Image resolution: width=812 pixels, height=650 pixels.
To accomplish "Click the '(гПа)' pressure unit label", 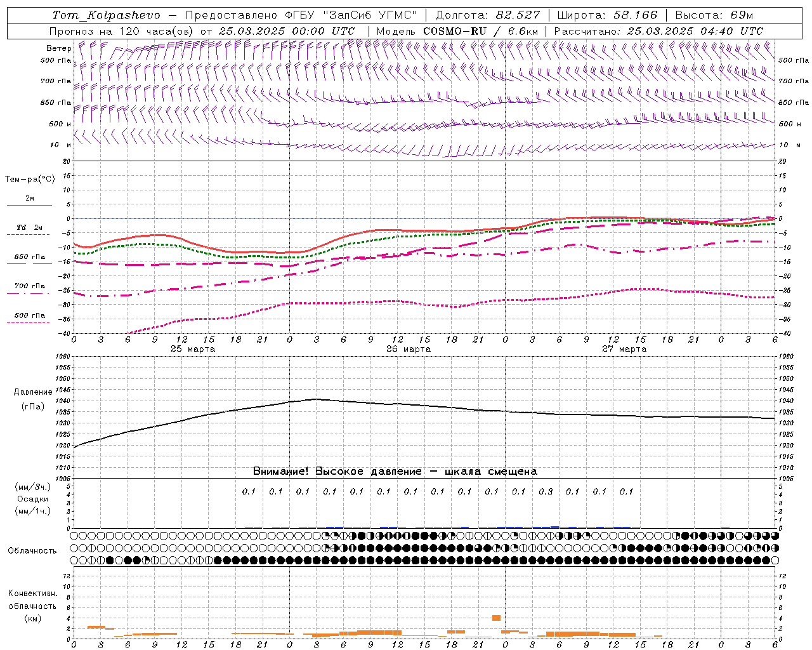I will [x=33, y=406].
